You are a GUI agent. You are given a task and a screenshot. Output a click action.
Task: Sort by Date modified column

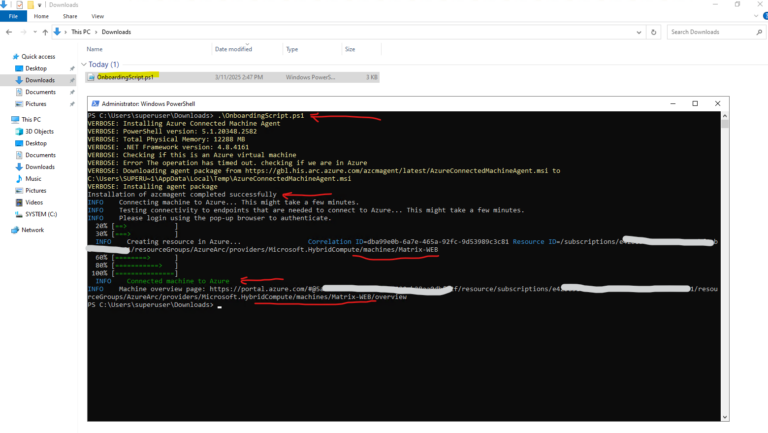233,49
